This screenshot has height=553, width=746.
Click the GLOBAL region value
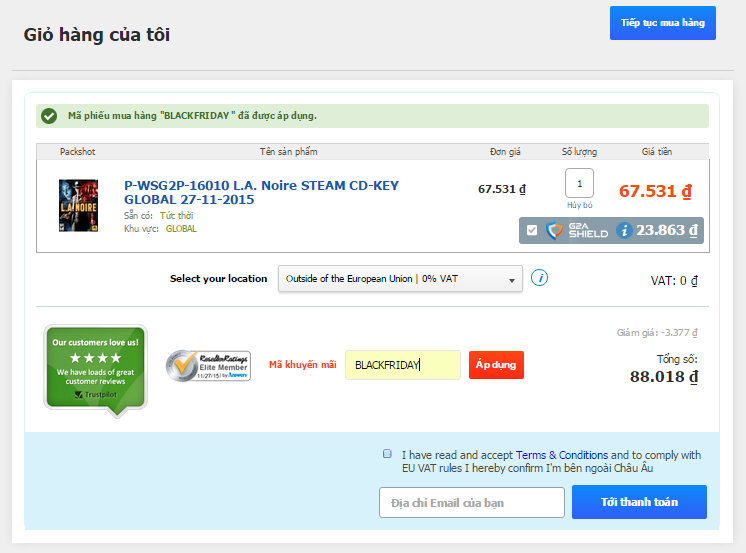click(181, 229)
